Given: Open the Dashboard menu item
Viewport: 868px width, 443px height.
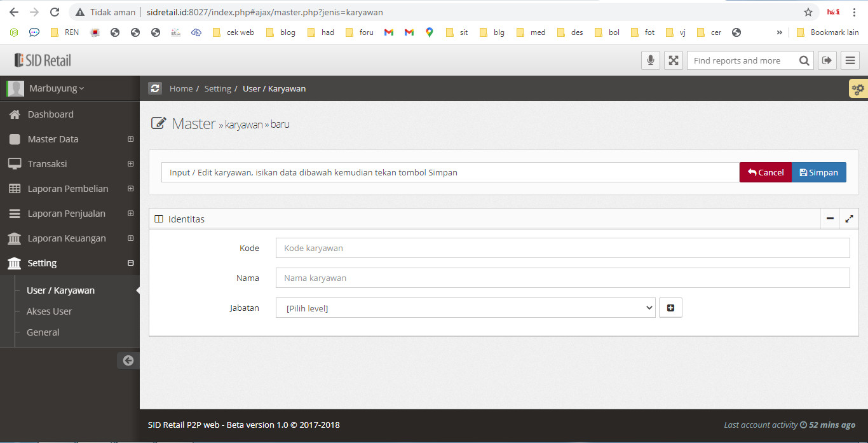Looking at the screenshot, I should 50,114.
